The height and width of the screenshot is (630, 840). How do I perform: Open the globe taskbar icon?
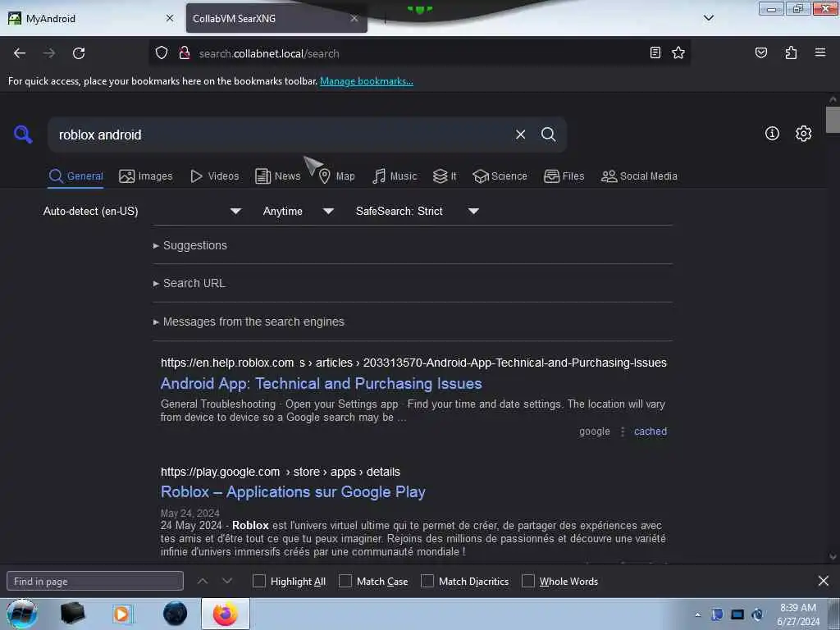(x=176, y=614)
